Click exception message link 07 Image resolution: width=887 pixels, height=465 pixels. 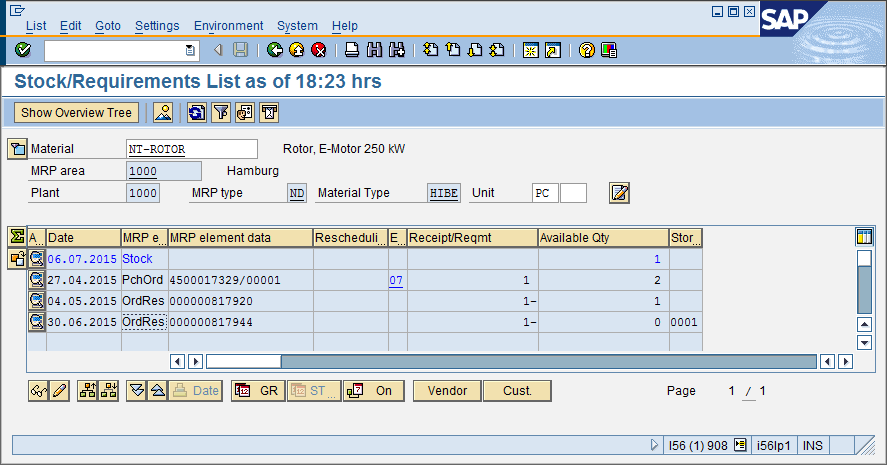click(x=396, y=280)
